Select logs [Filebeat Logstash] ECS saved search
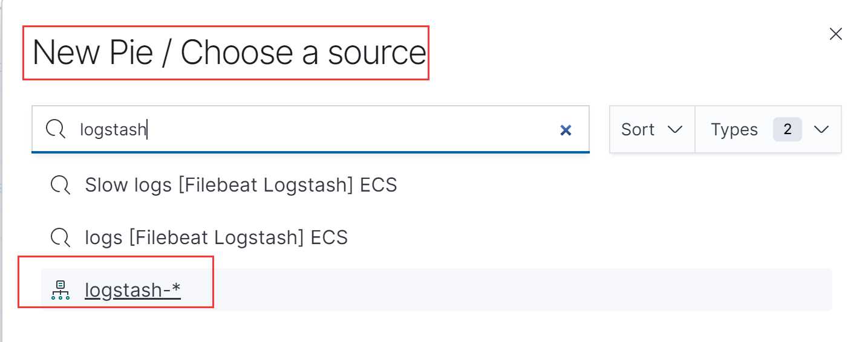Viewport: 868px width, 342px height. pos(216,237)
